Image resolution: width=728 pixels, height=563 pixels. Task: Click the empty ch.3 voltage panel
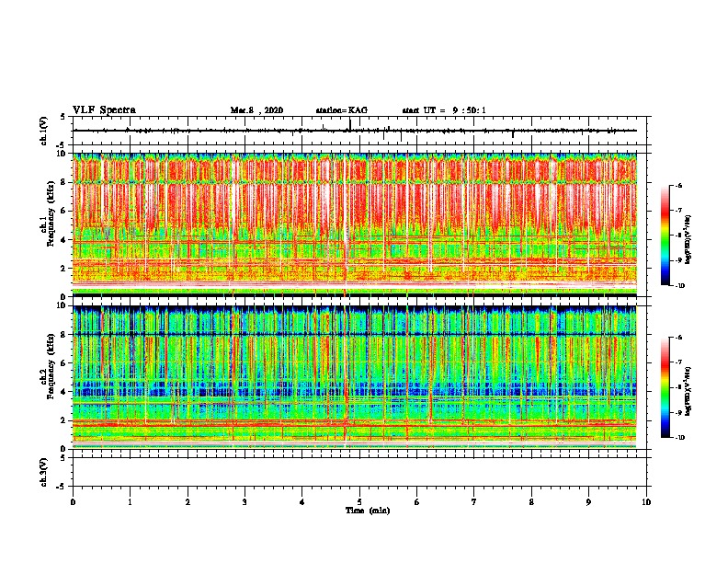[x=361, y=472]
